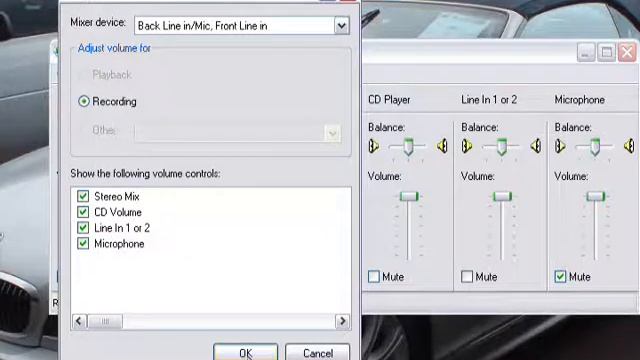
Task: Click the Cancel button
Action: [318, 353]
